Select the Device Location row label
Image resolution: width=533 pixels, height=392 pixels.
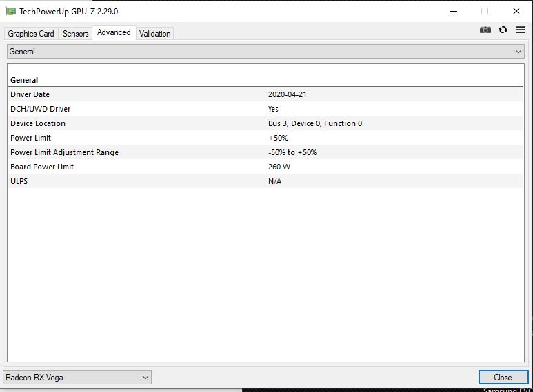38,123
